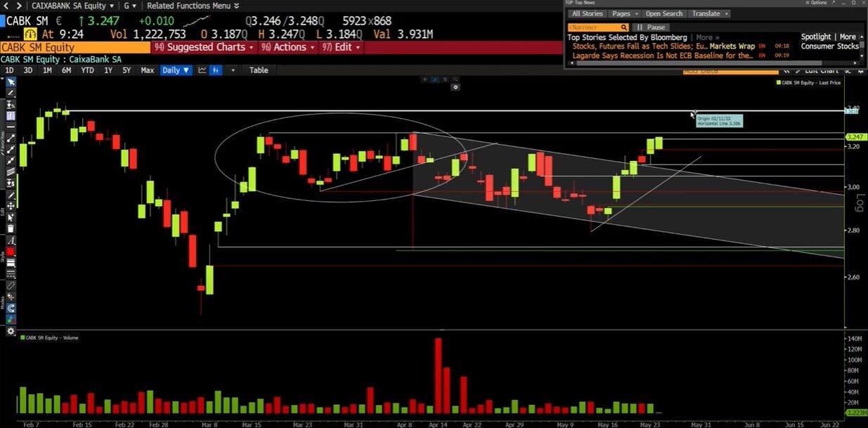Screen dimensions: 868x428
Task: Open the Edit dropdown menu
Action: [x=341, y=47]
